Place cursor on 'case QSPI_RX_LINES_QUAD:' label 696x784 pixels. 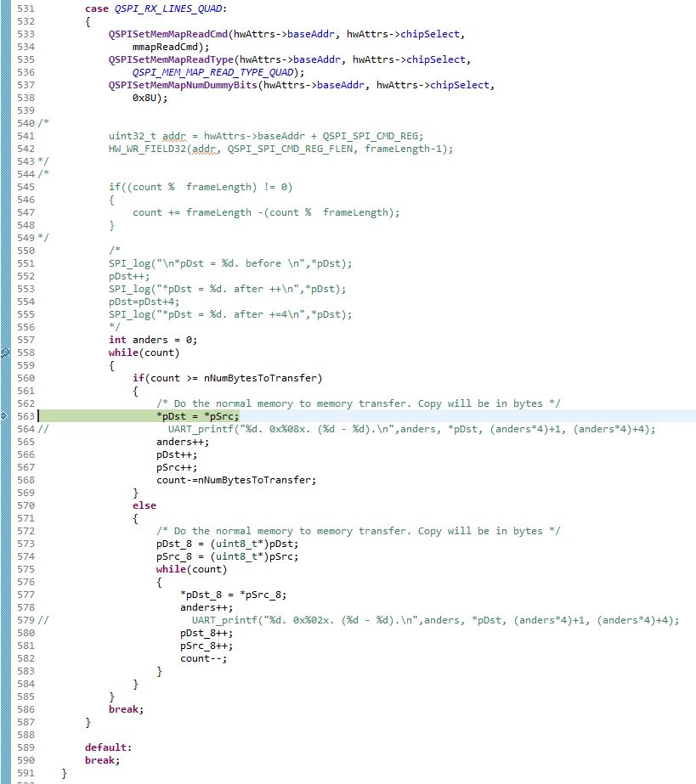tap(156, 8)
